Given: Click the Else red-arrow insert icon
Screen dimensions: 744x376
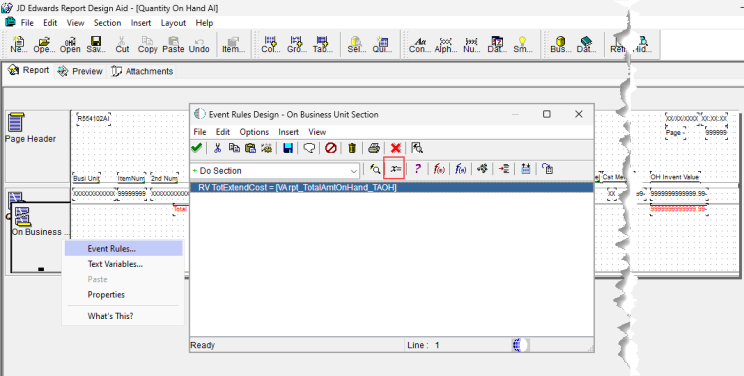Looking at the screenshot, I should (504, 169).
